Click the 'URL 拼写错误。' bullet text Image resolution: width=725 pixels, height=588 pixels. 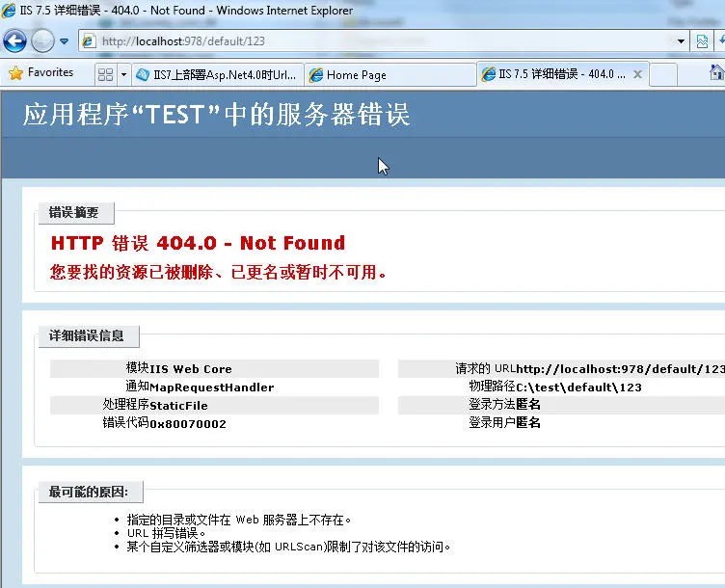167,533
